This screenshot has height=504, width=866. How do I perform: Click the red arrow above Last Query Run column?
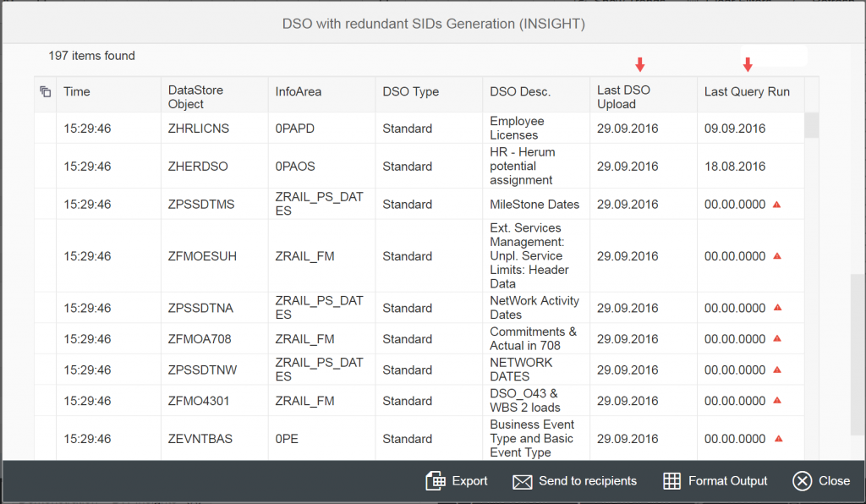tap(748, 63)
